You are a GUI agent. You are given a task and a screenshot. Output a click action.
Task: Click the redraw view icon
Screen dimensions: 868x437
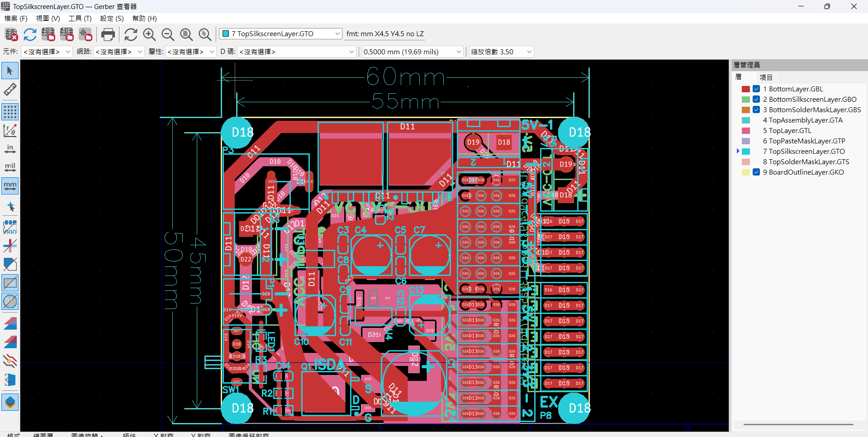(131, 34)
